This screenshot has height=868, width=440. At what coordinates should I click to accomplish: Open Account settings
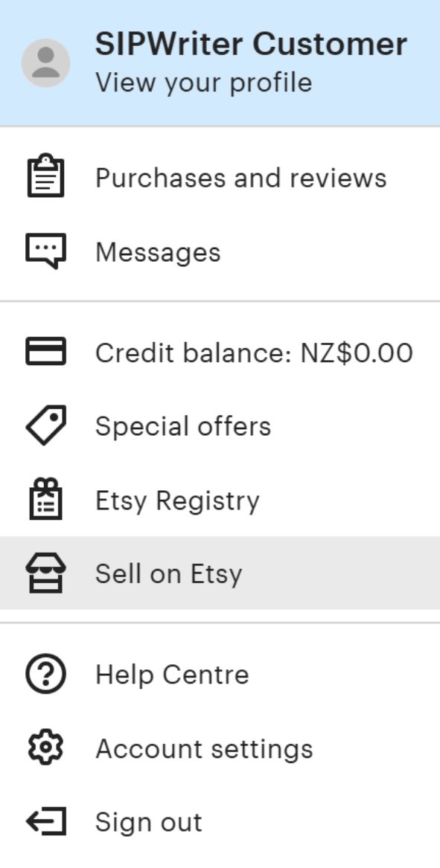pos(203,748)
